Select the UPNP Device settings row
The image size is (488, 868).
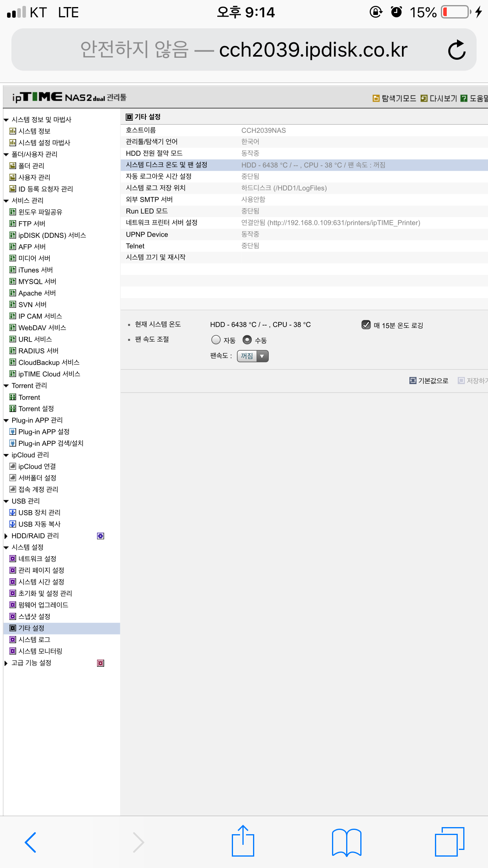(x=304, y=234)
